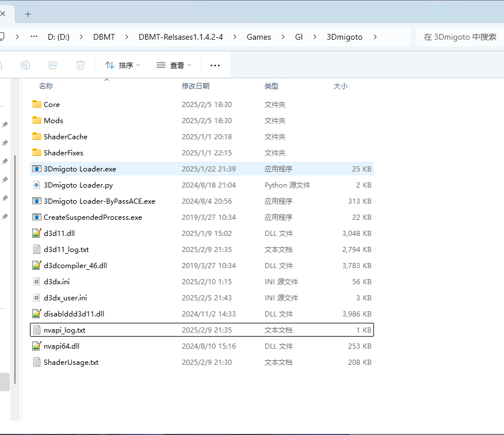Open the 查看 view dropdown

174,65
